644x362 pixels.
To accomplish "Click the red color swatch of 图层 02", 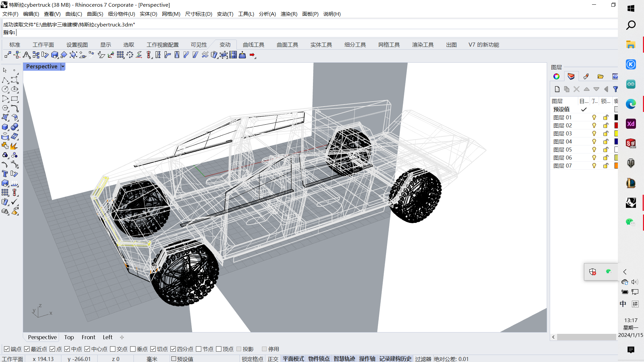I will click(x=616, y=125).
